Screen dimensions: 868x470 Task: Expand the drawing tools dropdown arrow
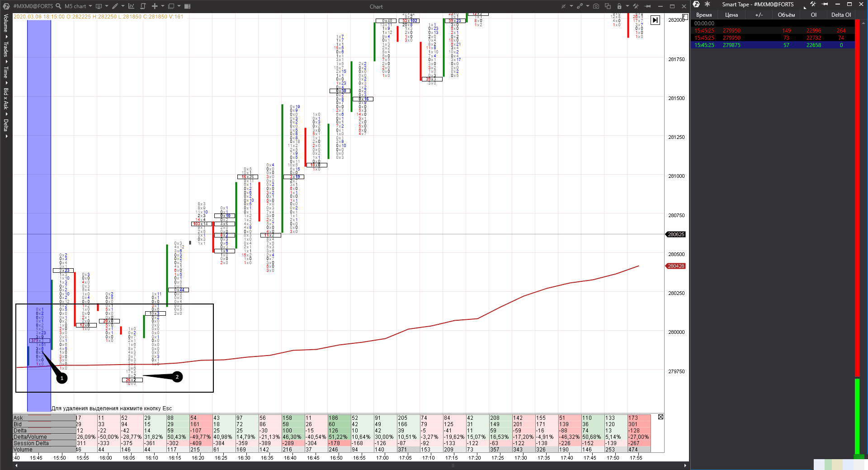123,6
